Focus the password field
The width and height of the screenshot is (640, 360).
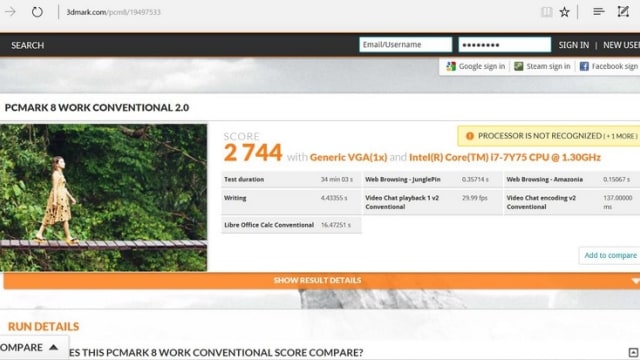pos(504,44)
